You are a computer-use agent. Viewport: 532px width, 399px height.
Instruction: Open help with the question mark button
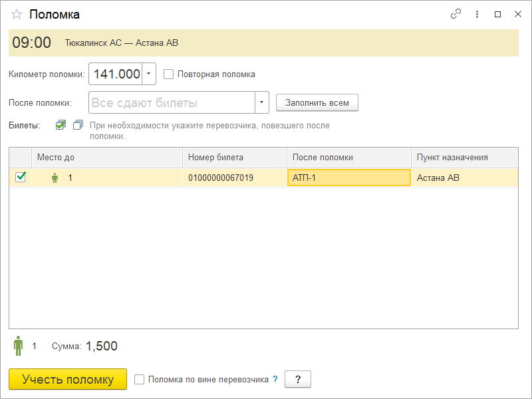point(298,380)
